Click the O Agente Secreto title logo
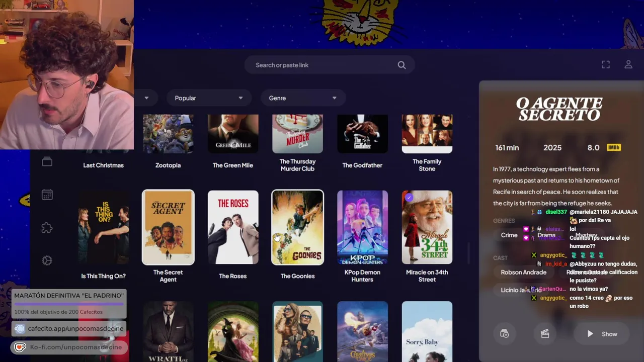This screenshot has width=644, height=362. [x=559, y=109]
